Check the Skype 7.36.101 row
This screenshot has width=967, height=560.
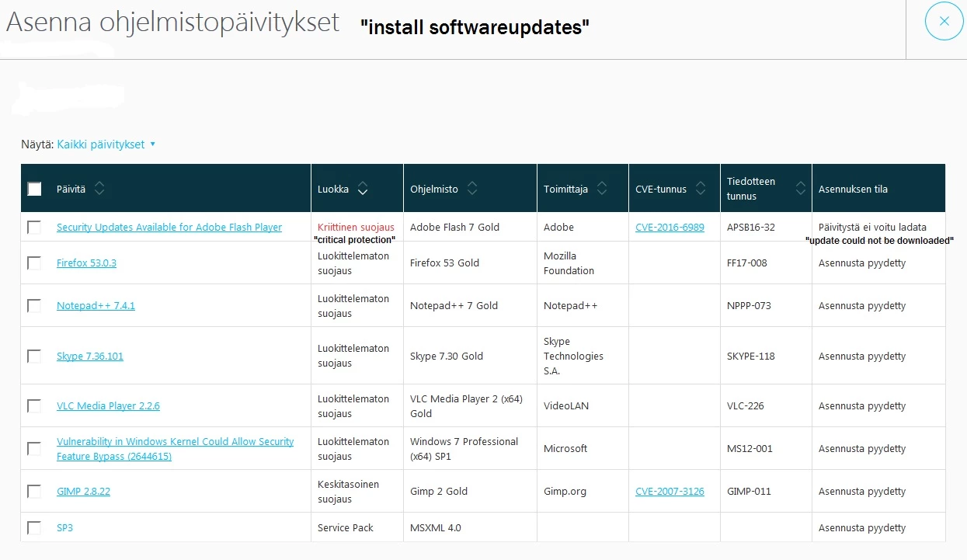pos(34,357)
